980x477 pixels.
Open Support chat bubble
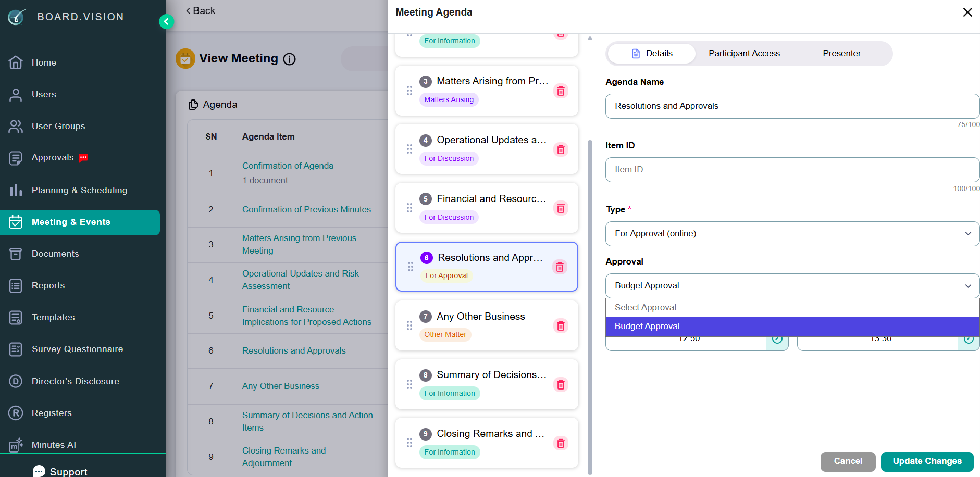click(39, 471)
